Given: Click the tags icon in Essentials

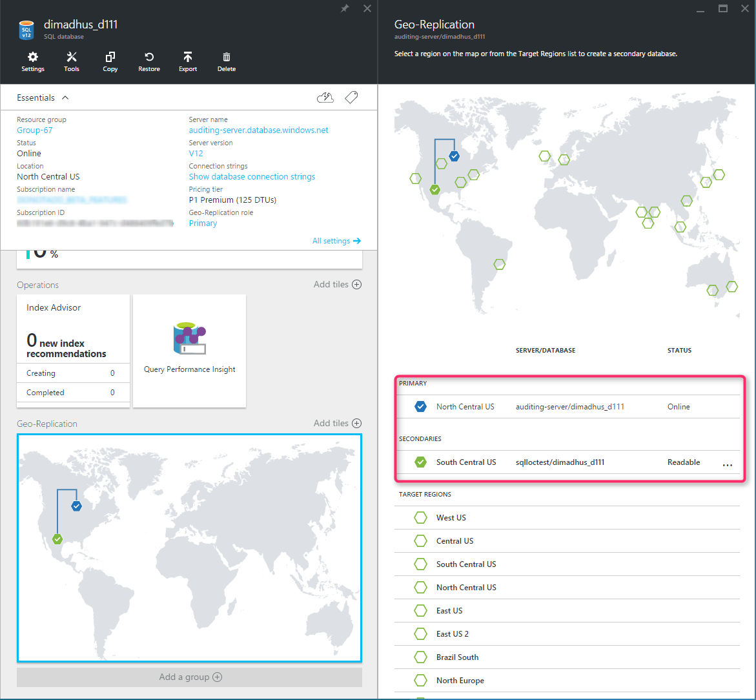Looking at the screenshot, I should (x=351, y=98).
